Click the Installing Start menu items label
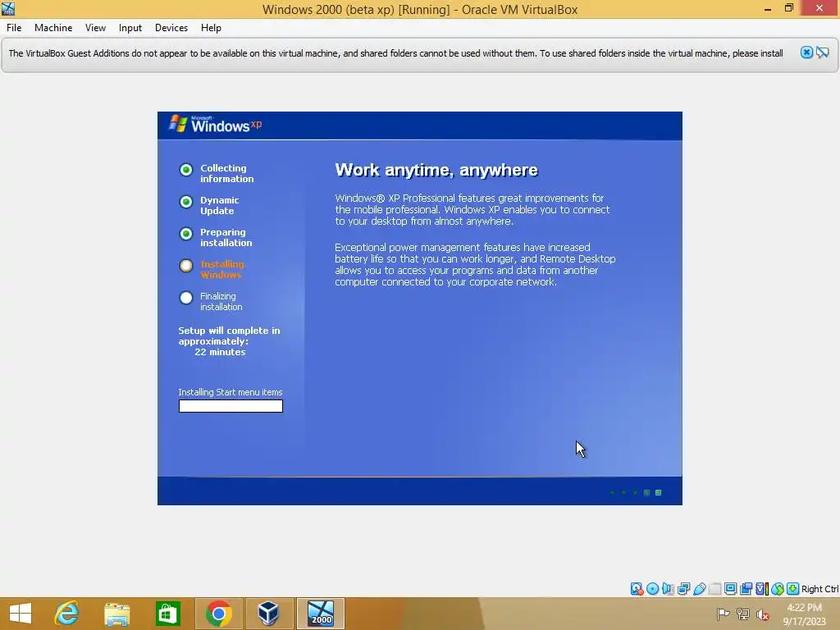This screenshot has width=840, height=630. click(x=231, y=392)
